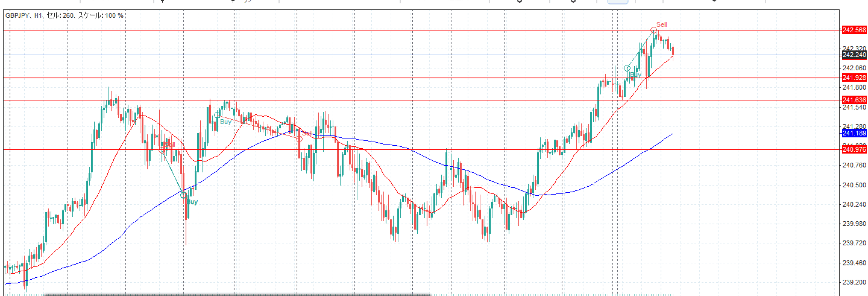
Task: Click the 239.200 label on the price axis
Action: (x=854, y=282)
